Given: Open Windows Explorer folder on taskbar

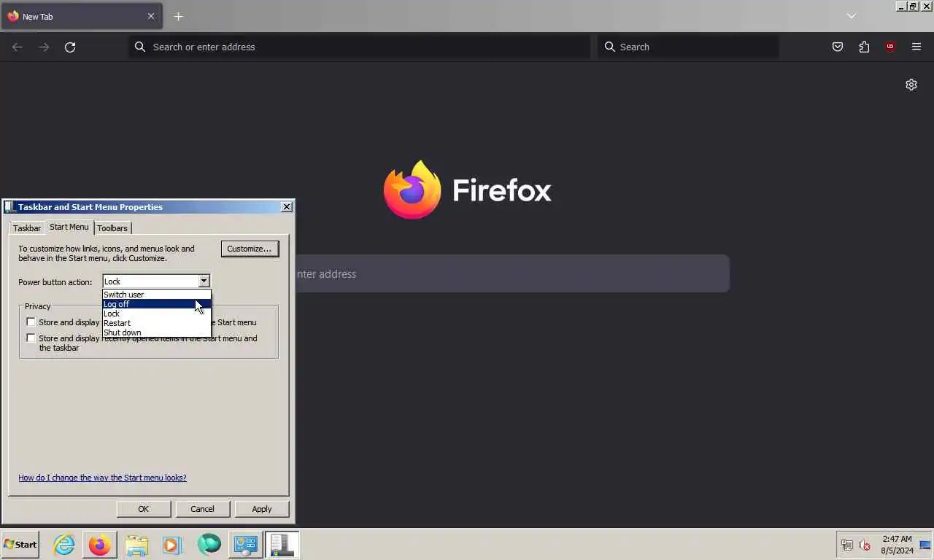Looking at the screenshot, I should (136, 545).
